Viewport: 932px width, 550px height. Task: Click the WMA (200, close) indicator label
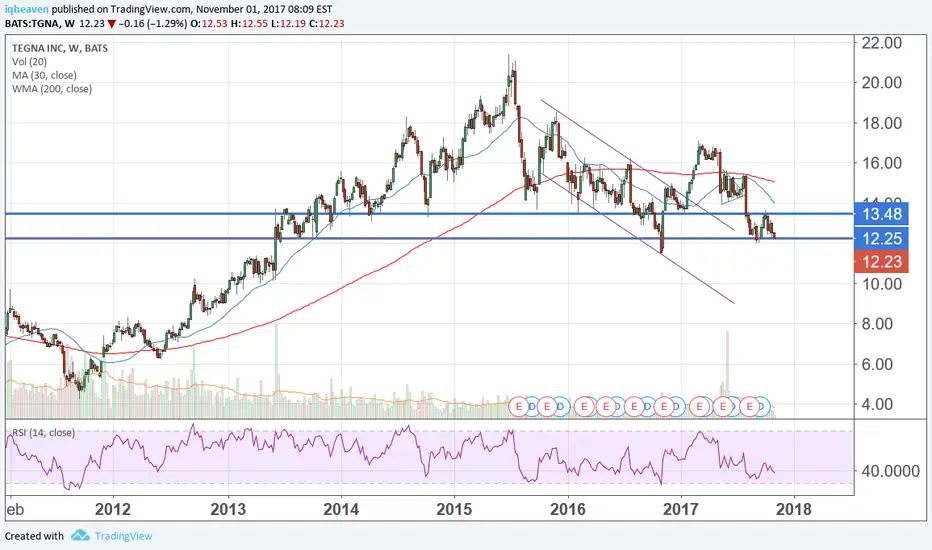point(52,89)
